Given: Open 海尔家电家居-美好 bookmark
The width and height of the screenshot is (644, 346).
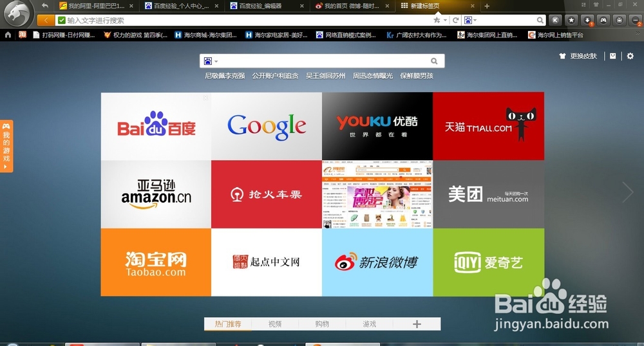Looking at the screenshot, I should [x=276, y=35].
